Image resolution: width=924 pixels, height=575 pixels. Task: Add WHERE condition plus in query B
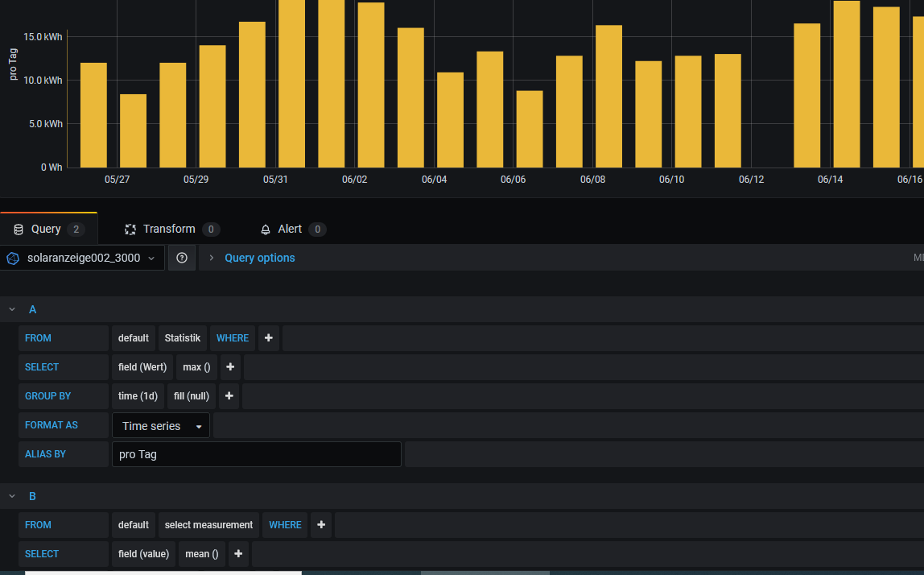[x=321, y=525]
